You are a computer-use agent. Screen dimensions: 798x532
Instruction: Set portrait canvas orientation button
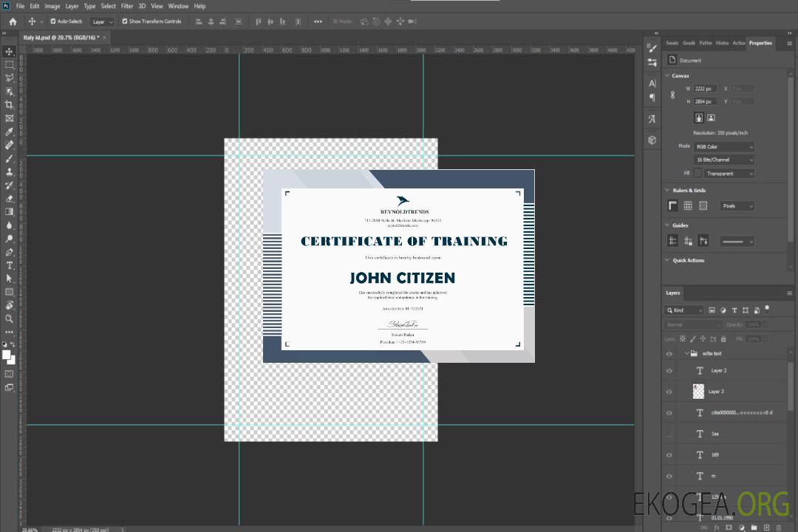click(699, 118)
